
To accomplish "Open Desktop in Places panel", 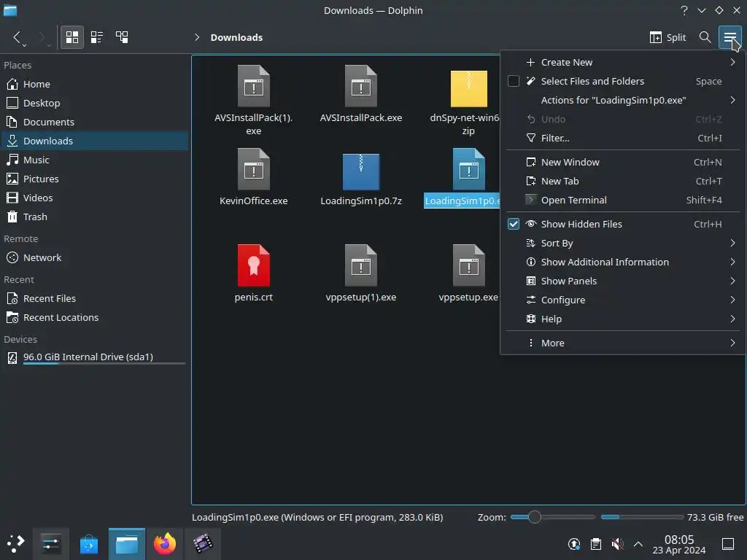I will pyautogui.click(x=96, y=103).
